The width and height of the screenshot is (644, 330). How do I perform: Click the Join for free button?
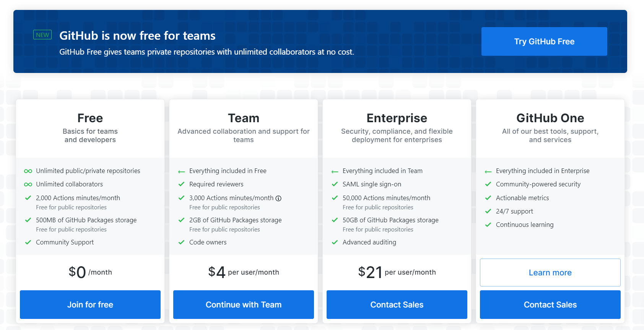(90, 304)
